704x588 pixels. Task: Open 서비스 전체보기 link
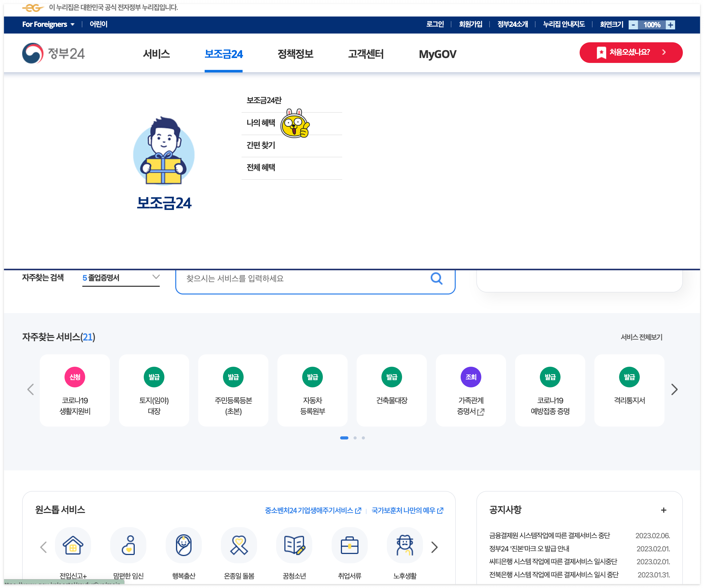[x=641, y=337]
